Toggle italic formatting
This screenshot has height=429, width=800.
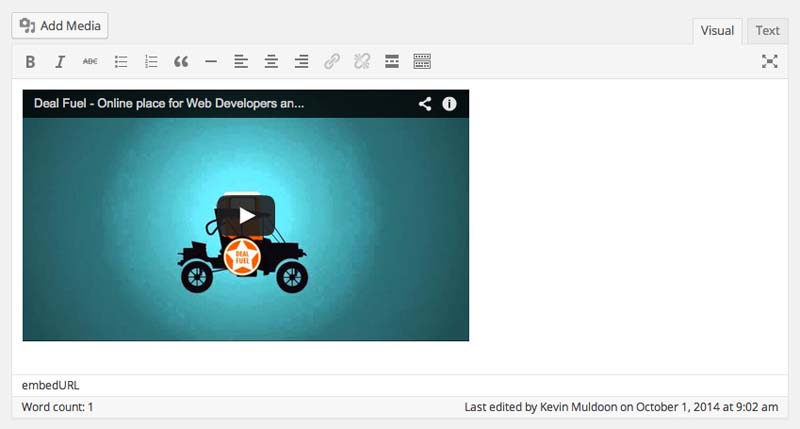[60, 62]
